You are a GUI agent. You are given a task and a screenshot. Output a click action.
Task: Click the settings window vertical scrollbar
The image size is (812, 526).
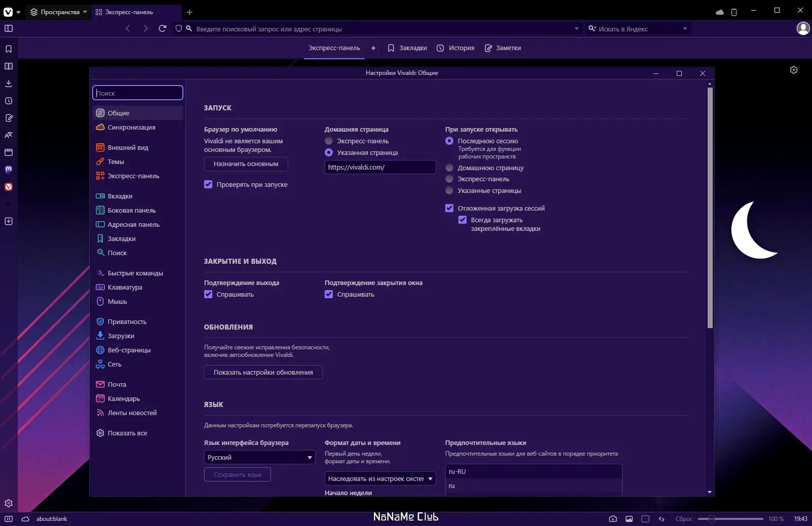pos(710,208)
